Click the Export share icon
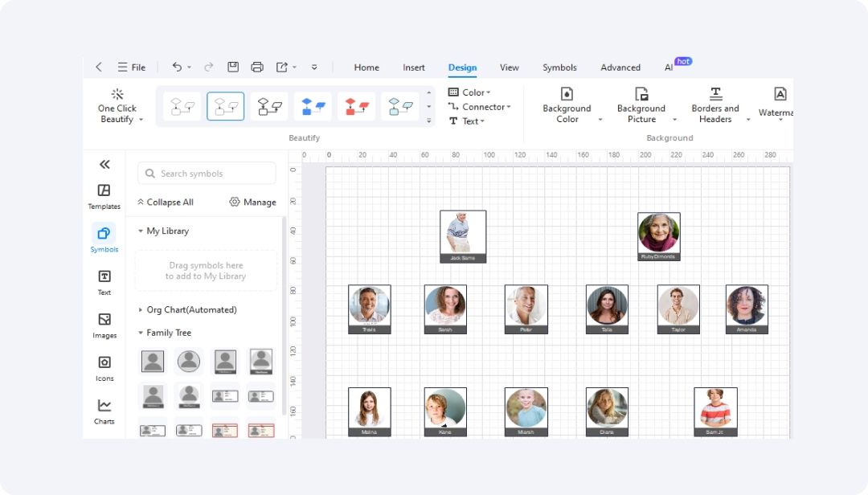 [282, 67]
